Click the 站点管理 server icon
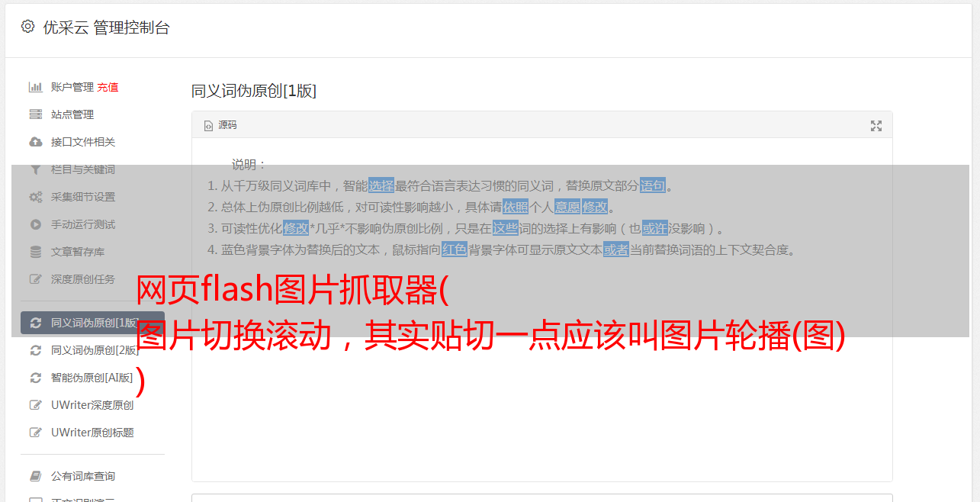980x502 pixels. coord(35,114)
